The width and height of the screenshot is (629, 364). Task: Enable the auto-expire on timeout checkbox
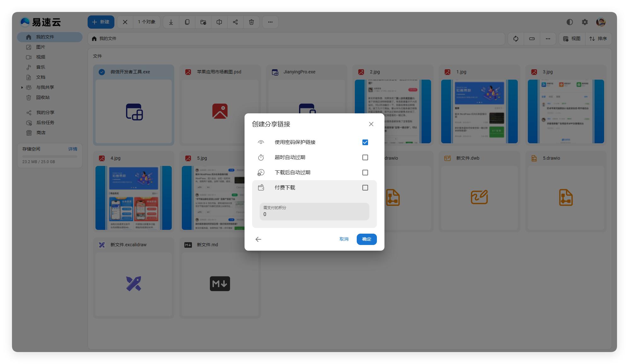pos(365,157)
